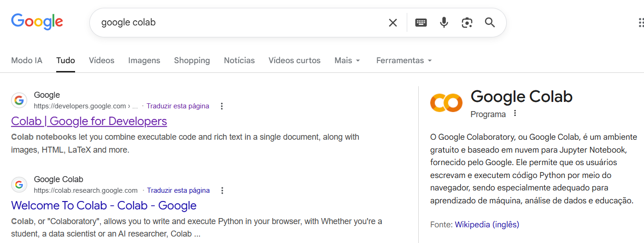Start voice search with the microphone

click(x=444, y=23)
